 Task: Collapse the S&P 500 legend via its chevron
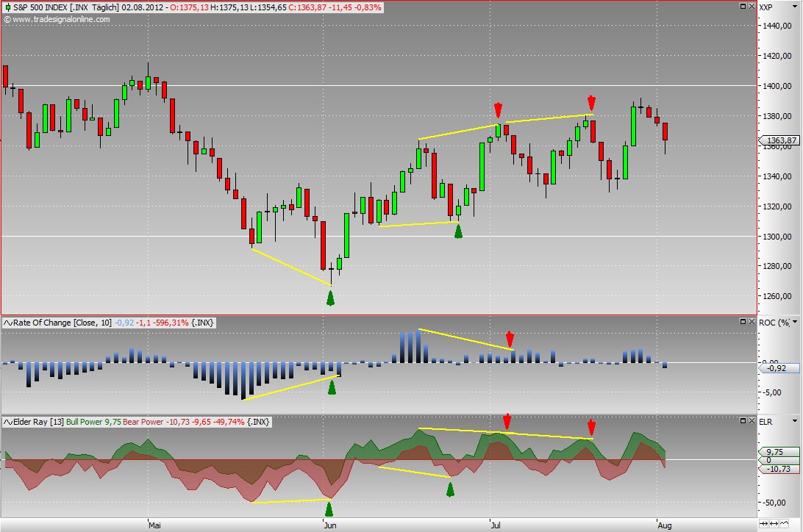coord(7,7)
